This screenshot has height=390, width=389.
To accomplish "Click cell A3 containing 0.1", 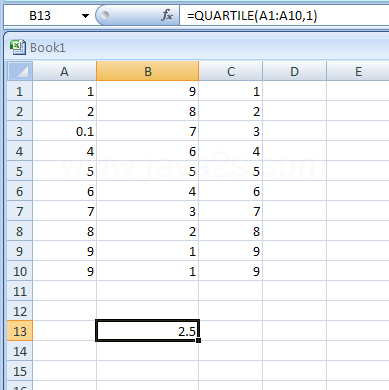I will click(x=64, y=131).
